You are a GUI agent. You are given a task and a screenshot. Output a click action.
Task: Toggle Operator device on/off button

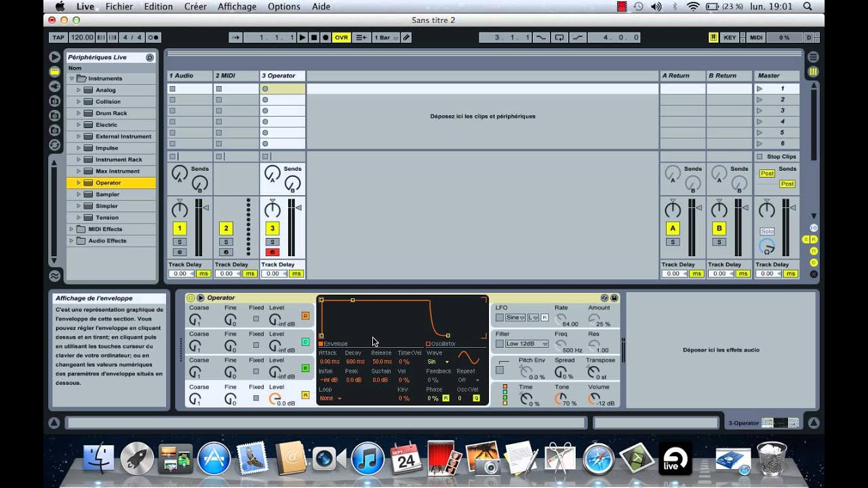pos(191,298)
